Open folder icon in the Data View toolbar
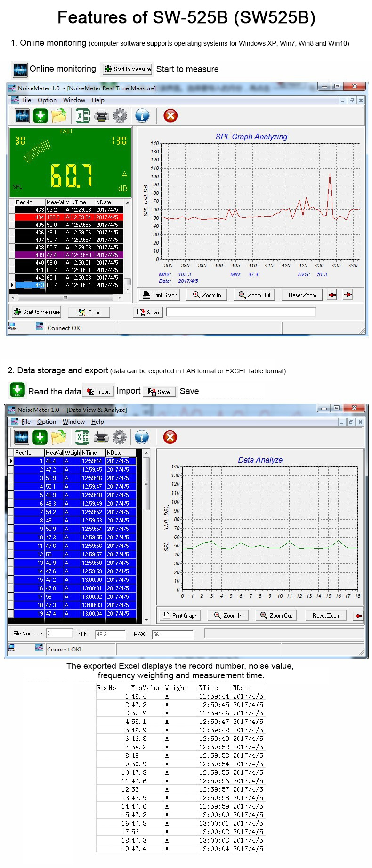This screenshot has height=868, width=372. (x=58, y=437)
